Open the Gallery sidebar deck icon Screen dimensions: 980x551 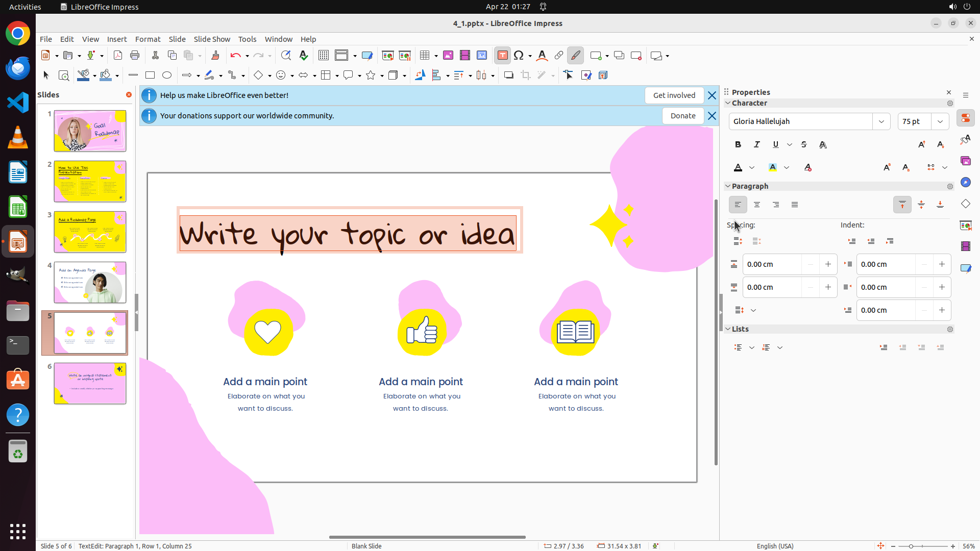(966, 161)
